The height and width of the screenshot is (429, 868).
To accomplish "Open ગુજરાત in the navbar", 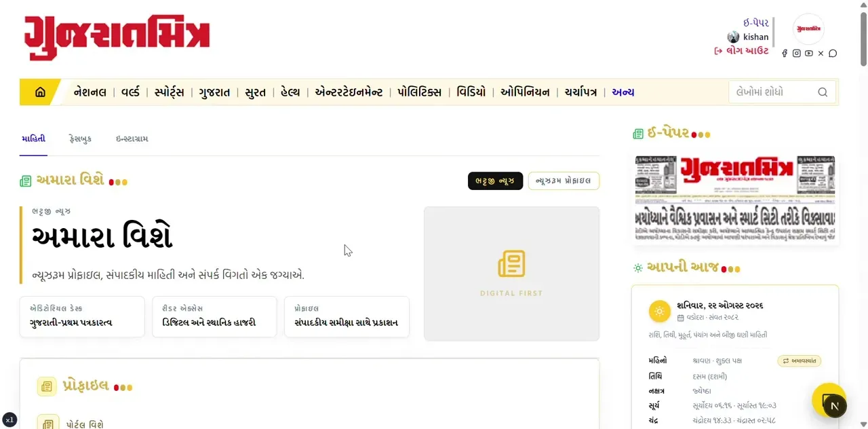I will click(214, 92).
